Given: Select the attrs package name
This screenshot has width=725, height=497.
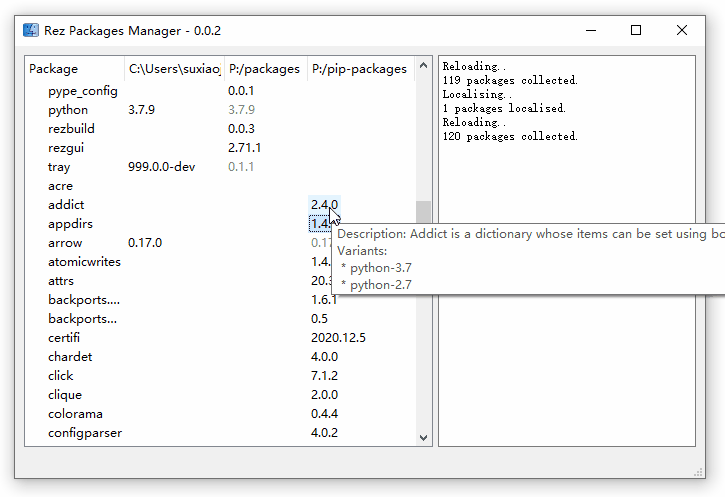Looking at the screenshot, I should [61, 281].
